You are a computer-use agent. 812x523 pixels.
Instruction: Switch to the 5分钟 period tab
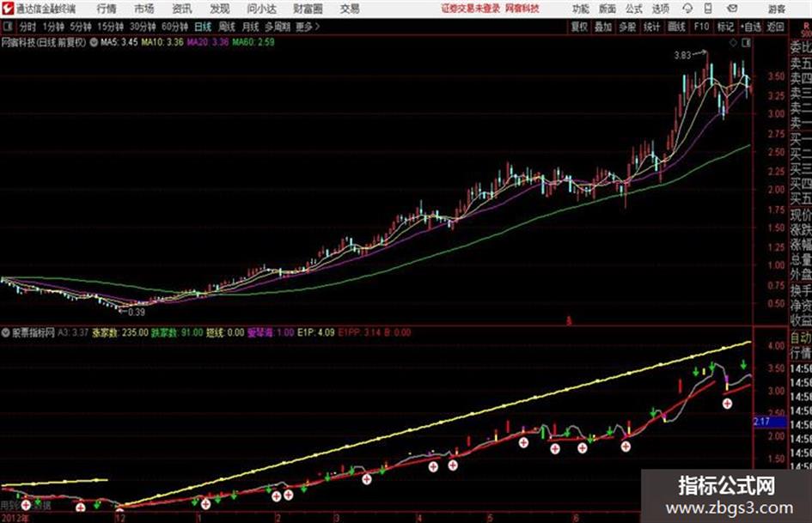click(x=81, y=27)
